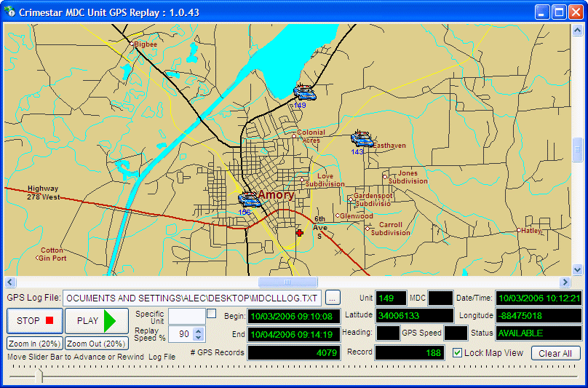
Task: Click Hatley place marker on map
Action: coord(519,230)
